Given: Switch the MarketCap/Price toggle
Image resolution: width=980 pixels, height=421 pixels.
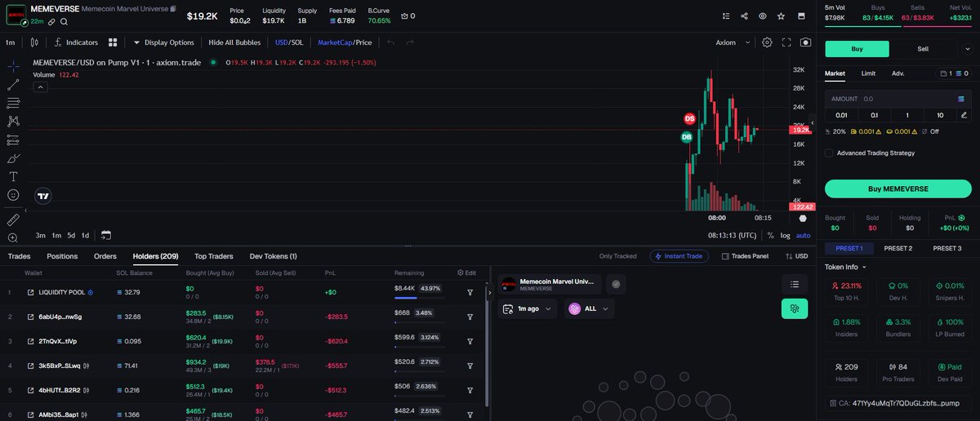Looking at the screenshot, I should pos(345,42).
